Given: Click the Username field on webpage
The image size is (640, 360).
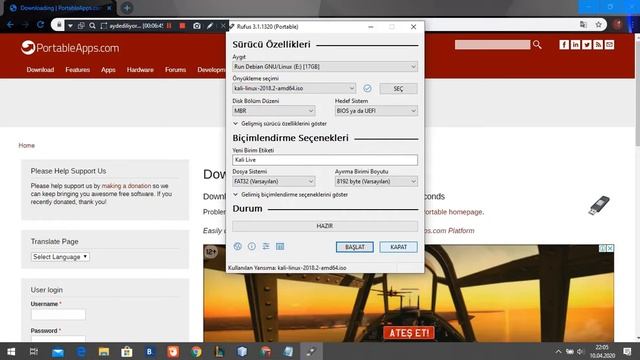Looking at the screenshot, I should pos(58,314).
